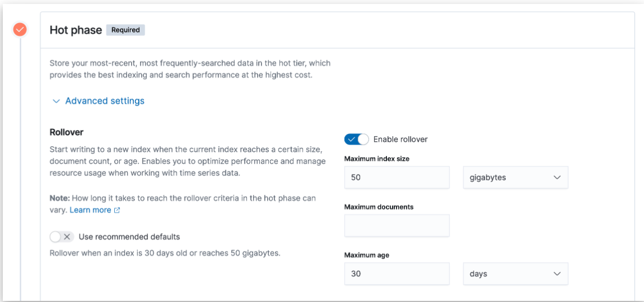Click the Maximum age label
The image size is (644, 302).
(367, 255)
